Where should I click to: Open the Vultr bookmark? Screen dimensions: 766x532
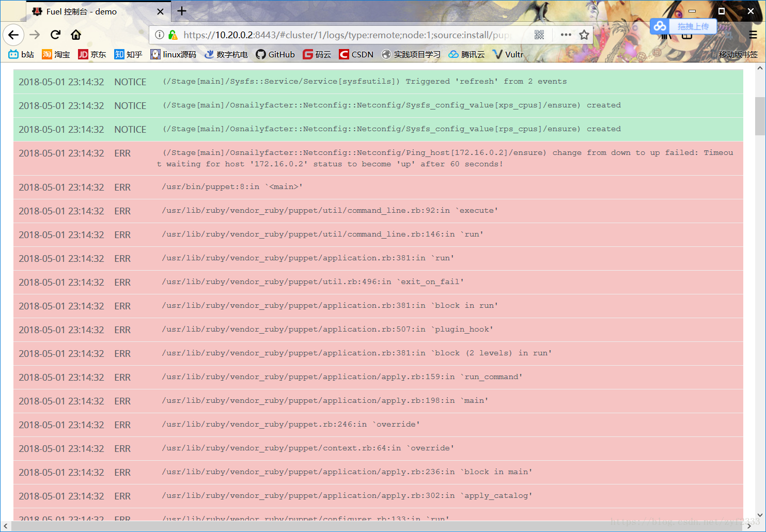coord(508,54)
